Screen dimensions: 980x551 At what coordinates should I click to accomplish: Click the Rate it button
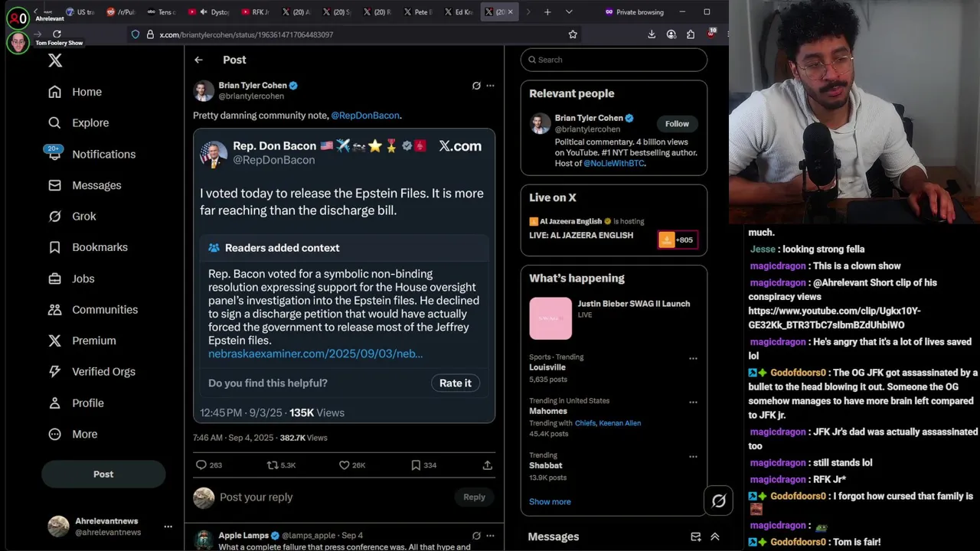pyautogui.click(x=456, y=383)
